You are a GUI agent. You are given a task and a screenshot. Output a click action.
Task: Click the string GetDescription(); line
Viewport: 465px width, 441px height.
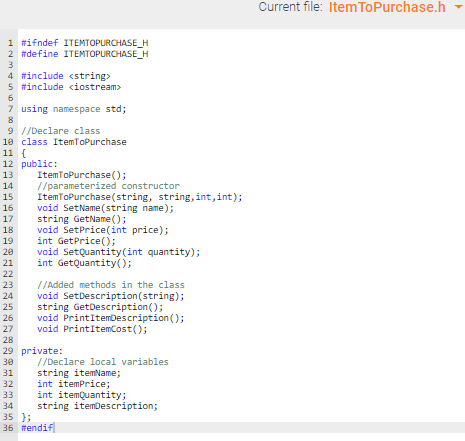(x=100, y=307)
